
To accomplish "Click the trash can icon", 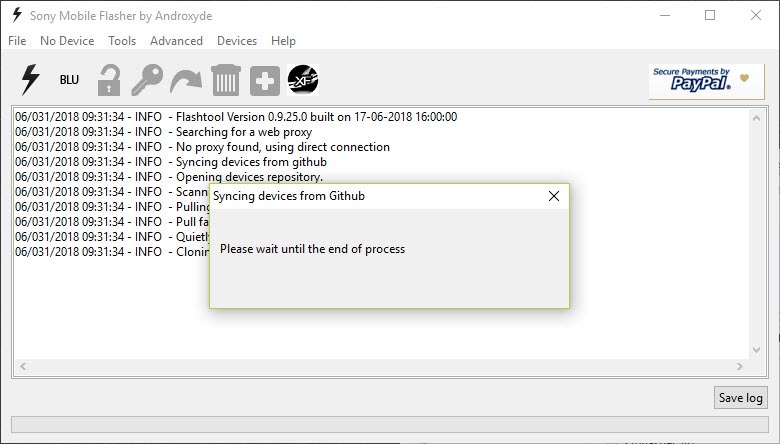I will [226, 80].
